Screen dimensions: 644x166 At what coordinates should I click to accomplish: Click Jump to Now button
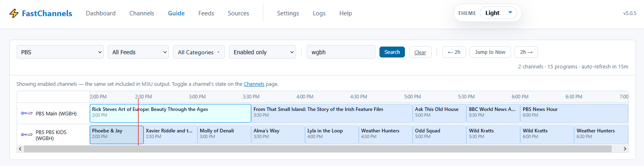(x=490, y=52)
